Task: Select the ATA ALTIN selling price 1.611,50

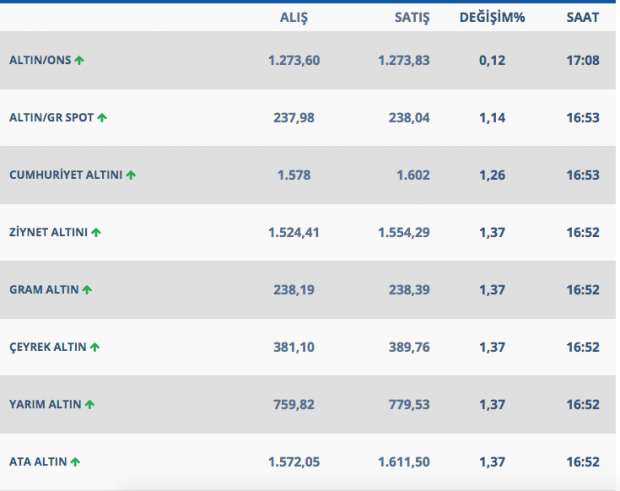Action: 404,462
